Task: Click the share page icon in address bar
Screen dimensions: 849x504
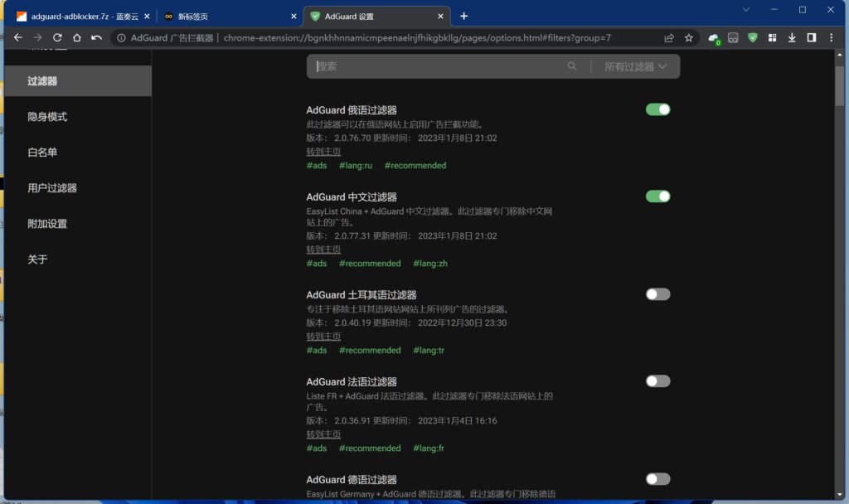Action: click(669, 38)
